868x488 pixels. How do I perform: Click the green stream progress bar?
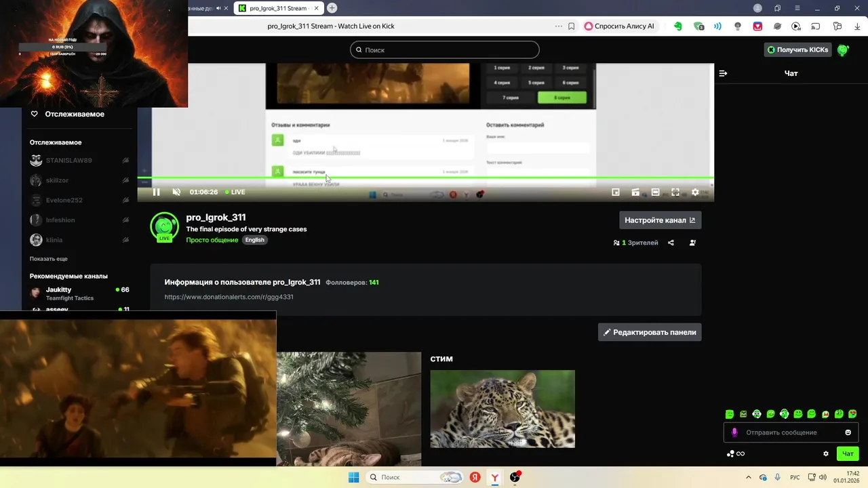pos(425,178)
